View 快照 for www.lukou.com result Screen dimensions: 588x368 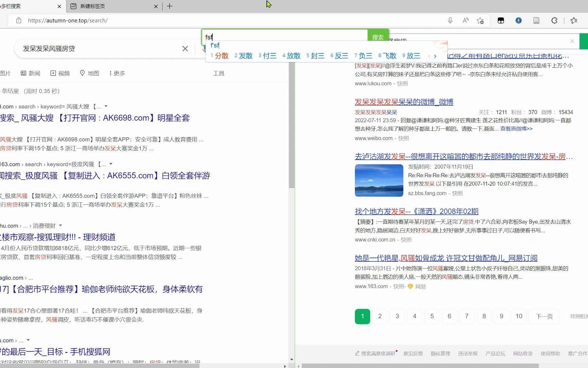[402, 83]
